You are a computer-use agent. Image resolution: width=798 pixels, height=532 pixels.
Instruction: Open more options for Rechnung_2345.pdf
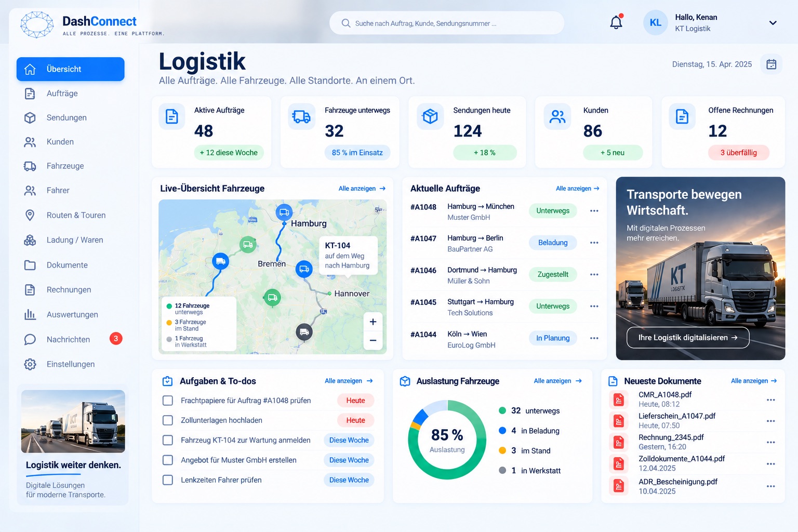click(x=771, y=442)
